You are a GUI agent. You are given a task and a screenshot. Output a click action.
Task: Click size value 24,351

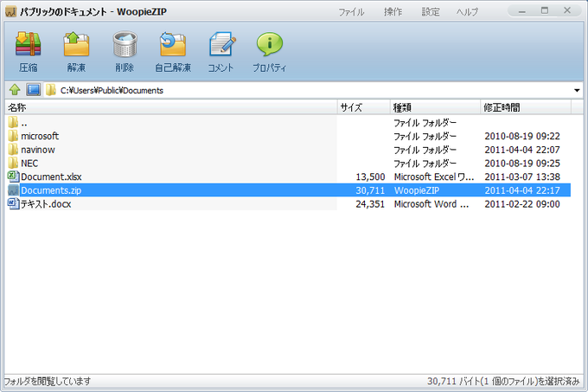click(x=370, y=203)
